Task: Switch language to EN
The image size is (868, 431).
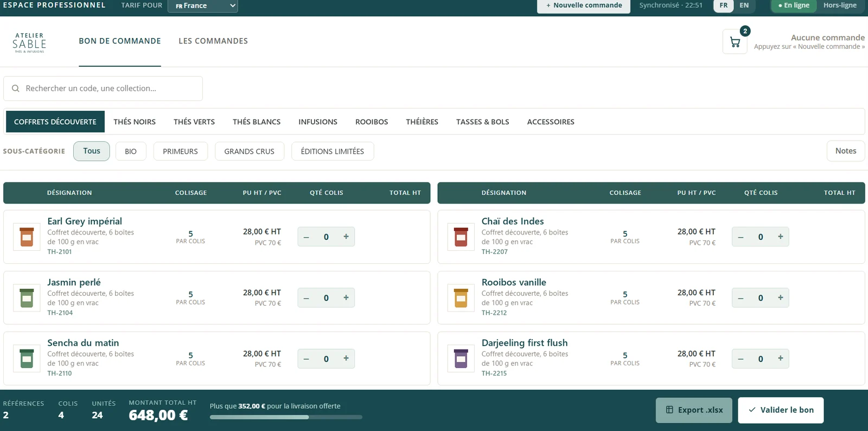Action: (744, 5)
